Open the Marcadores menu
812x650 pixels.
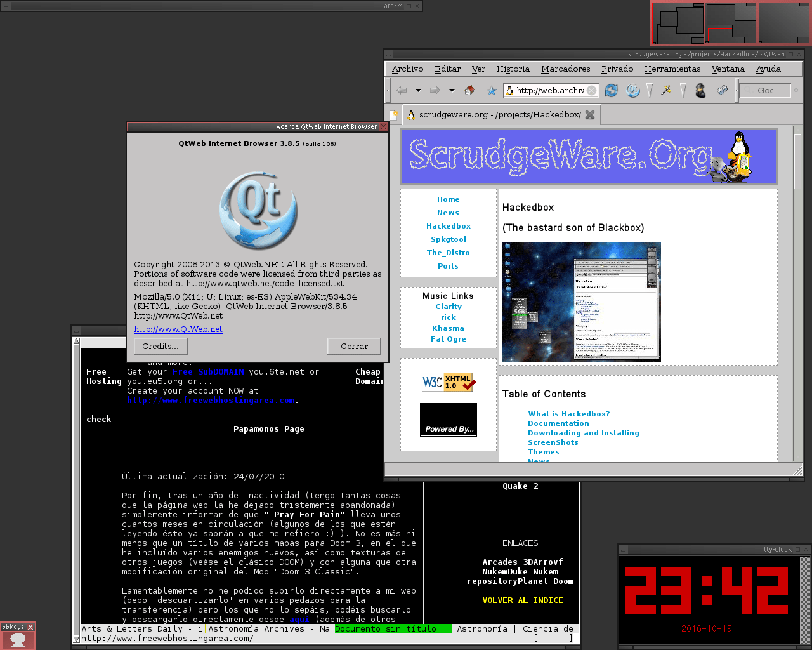coord(565,69)
